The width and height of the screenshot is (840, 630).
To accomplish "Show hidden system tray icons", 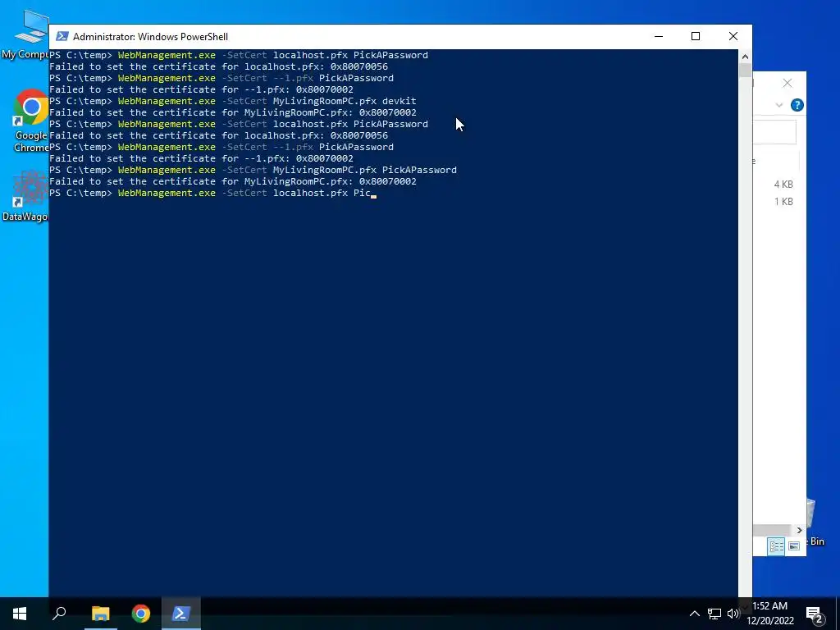I will tap(694, 614).
